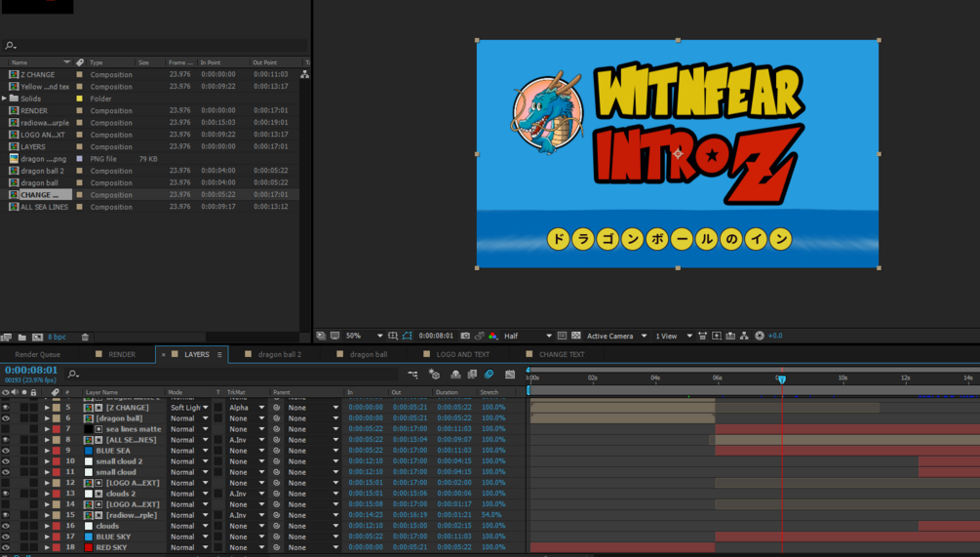Toggle visibility of the dragon ball layer
This screenshot has height=557, width=980.
pyautogui.click(x=6, y=418)
